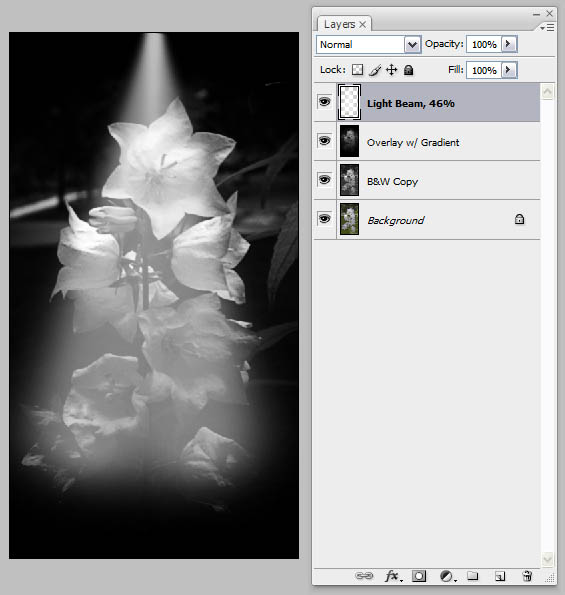The height and width of the screenshot is (595, 565).
Task: Click the Opacity value field
Action: coord(484,44)
